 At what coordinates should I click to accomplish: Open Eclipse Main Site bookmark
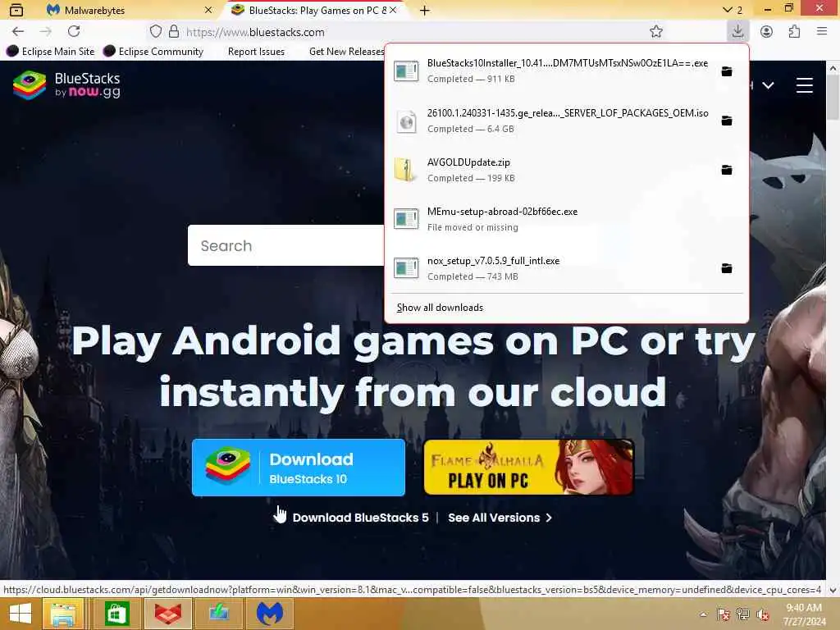coord(50,52)
